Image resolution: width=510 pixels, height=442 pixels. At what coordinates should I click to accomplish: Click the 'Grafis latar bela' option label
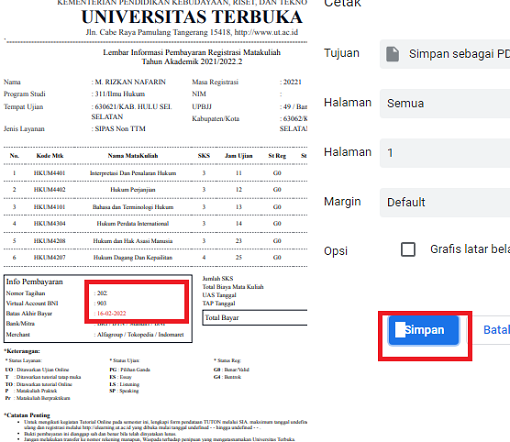point(470,249)
